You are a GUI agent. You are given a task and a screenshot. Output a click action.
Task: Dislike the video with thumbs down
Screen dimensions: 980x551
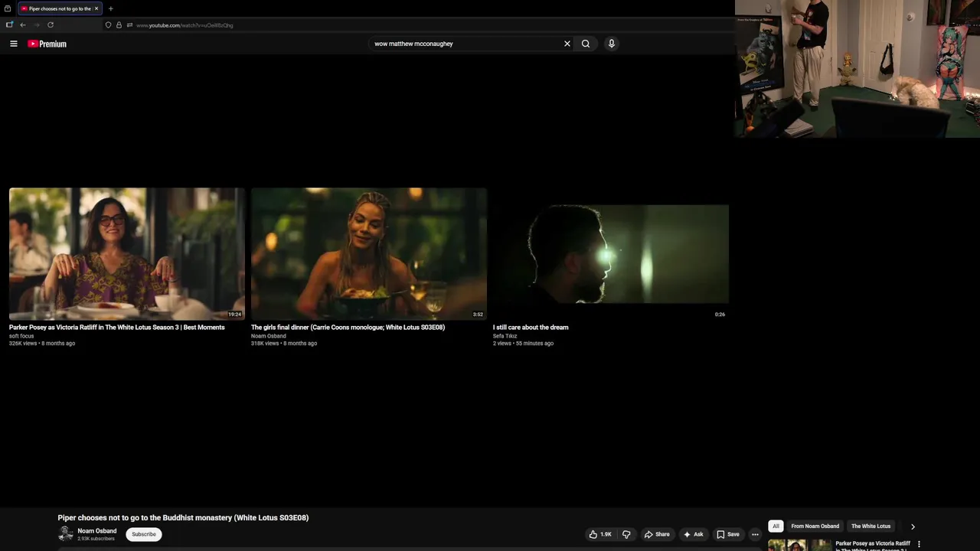pos(626,534)
